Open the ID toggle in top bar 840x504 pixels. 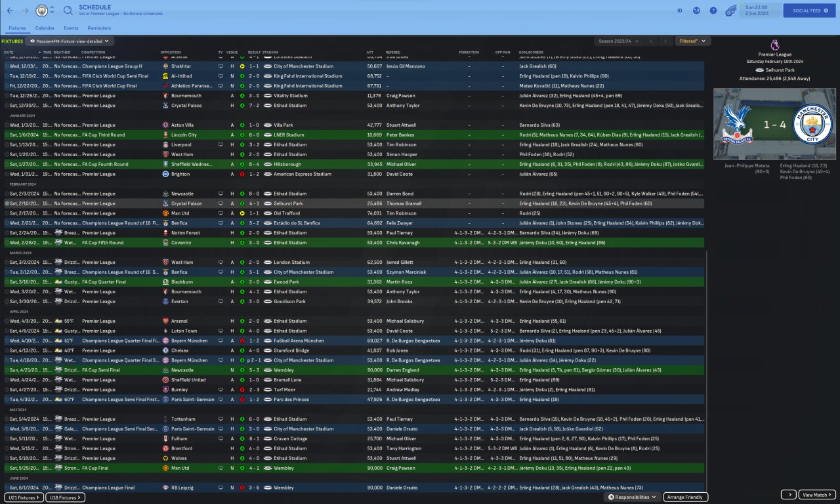point(679,10)
